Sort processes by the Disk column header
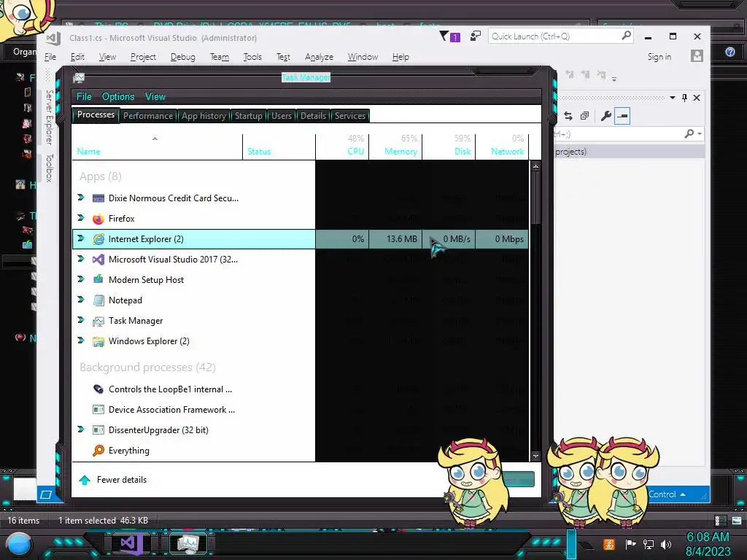 [x=449, y=147]
